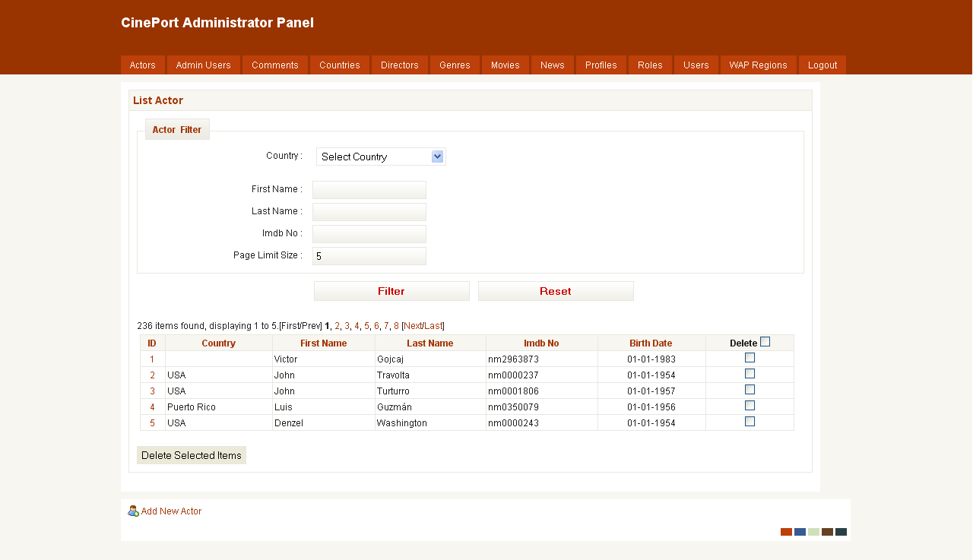973x560 pixels.
Task: Open the Country select dropdown
Action: pos(380,157)
